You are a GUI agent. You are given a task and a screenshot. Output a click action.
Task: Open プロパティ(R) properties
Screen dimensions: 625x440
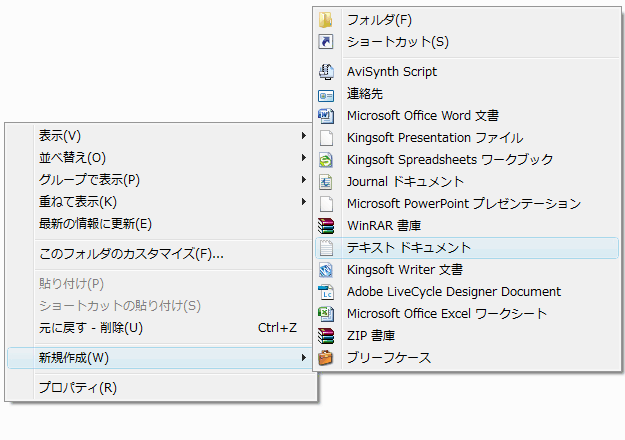pyautogui.click(x=78, y=388)
